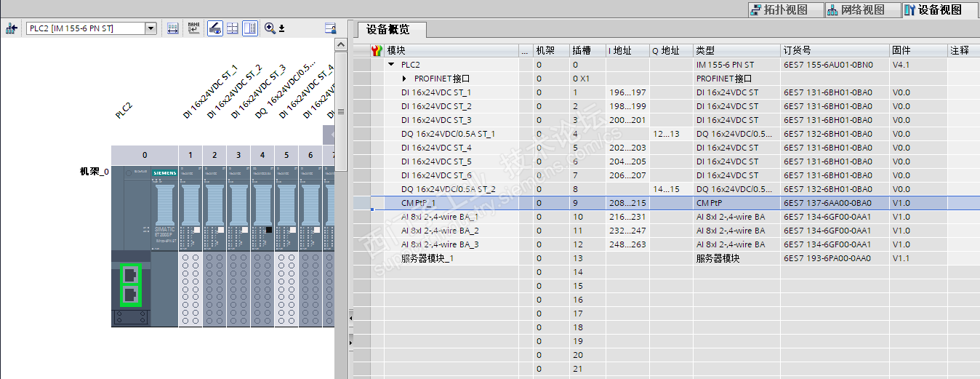The image size is (980, 379).
Task: Click the 订货号 column header
Action: (835, 50)
